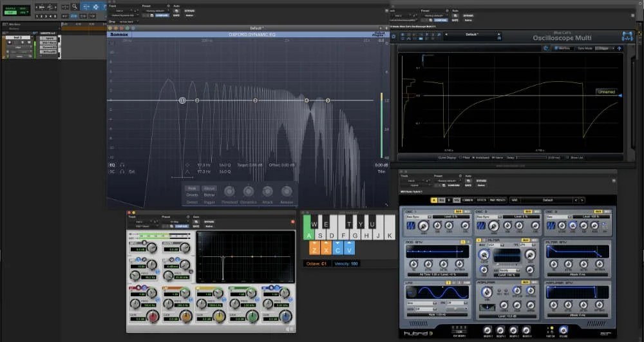Toggle Filter ON switch in Hybrid
The height and width of the screenshot is (342, 644).
click(x=524, y=240)
